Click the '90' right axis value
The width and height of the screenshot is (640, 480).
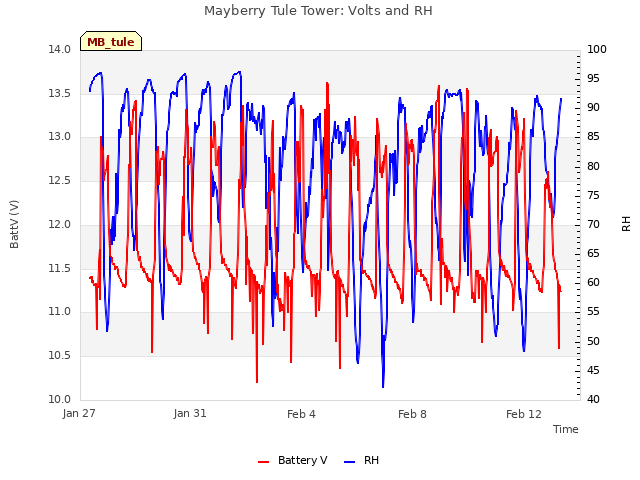point(593,108)
